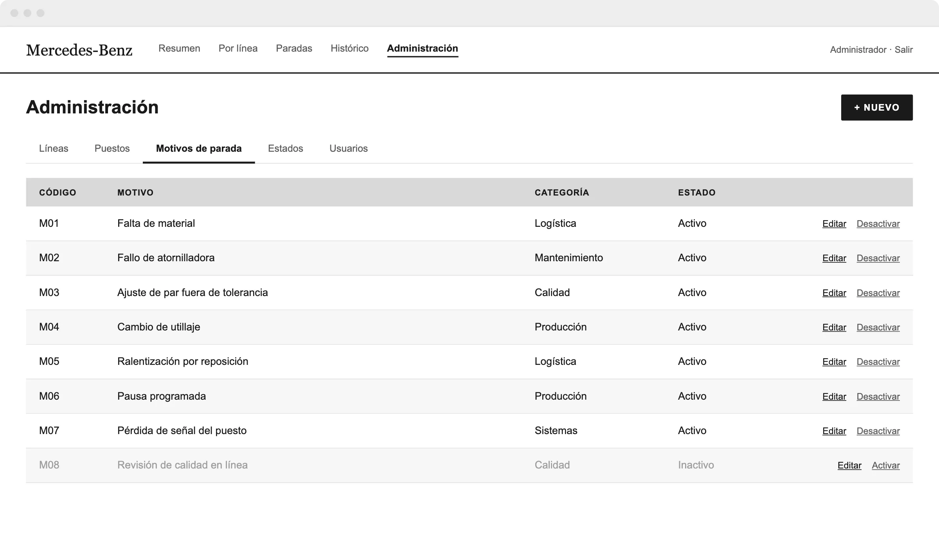
Task: Create a new entry with + NUEVO
Action: 877,108
